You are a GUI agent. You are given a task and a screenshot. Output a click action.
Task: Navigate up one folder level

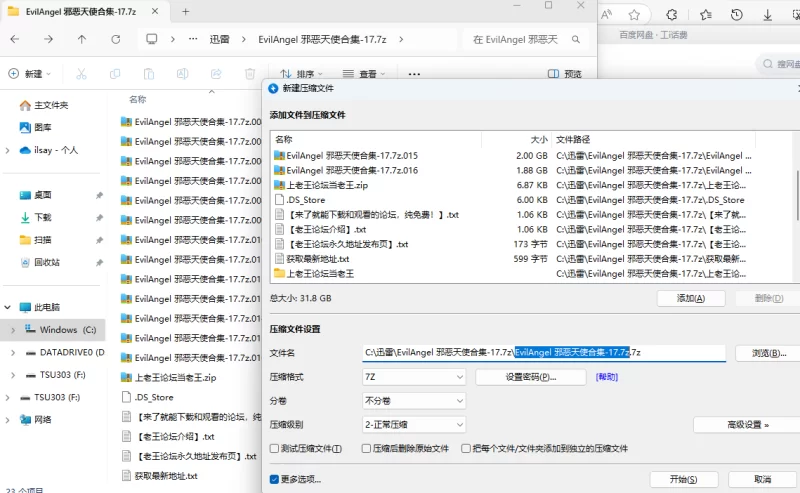(x=82, y=39)
